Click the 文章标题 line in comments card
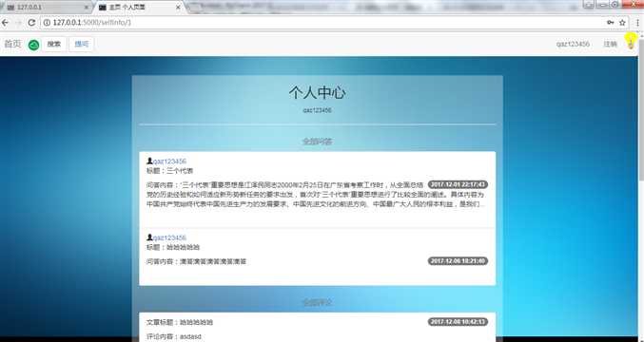This screenshot has height=342, width=644. click(180, 322)
